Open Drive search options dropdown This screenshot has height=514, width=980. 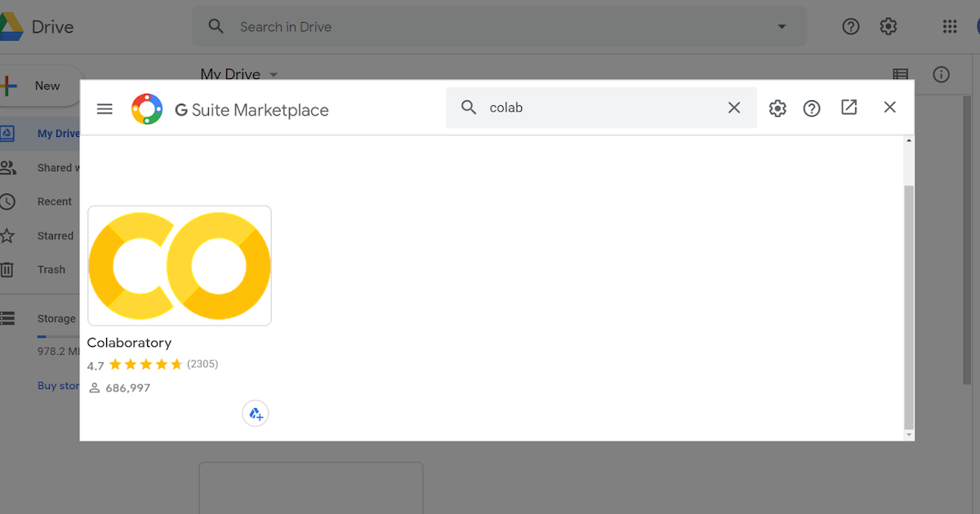point(782,26)
